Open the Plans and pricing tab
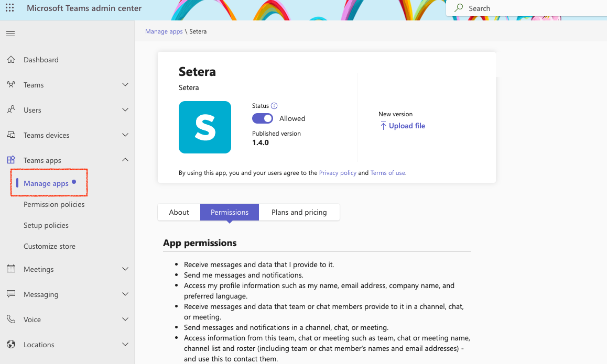607x364 pixels. click(299, 212)
